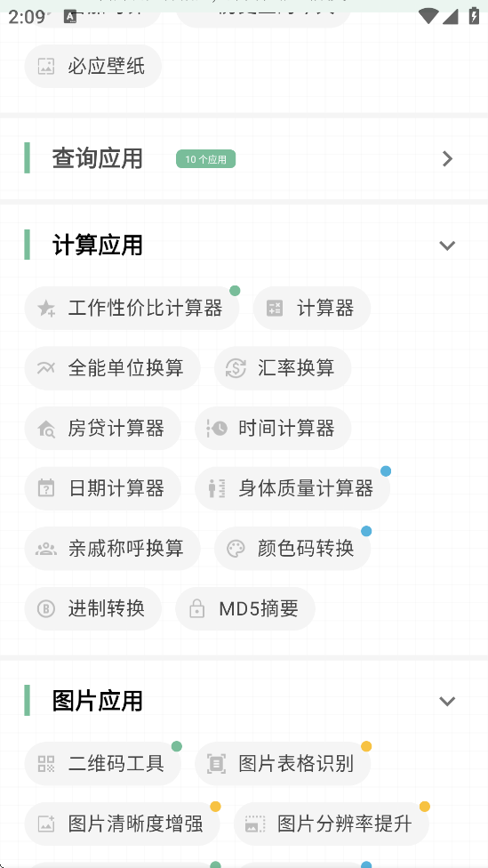The height and width of the screenshot is (868, 488).
Task: Tap the calculator icon beside 计算器
Action: point(275,309)
